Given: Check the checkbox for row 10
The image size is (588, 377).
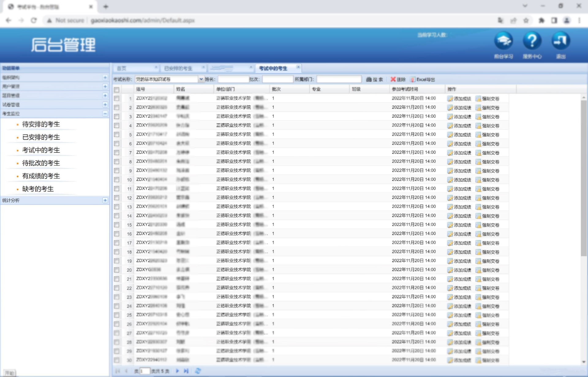Looking at the screenshot, I should (117, 180).
